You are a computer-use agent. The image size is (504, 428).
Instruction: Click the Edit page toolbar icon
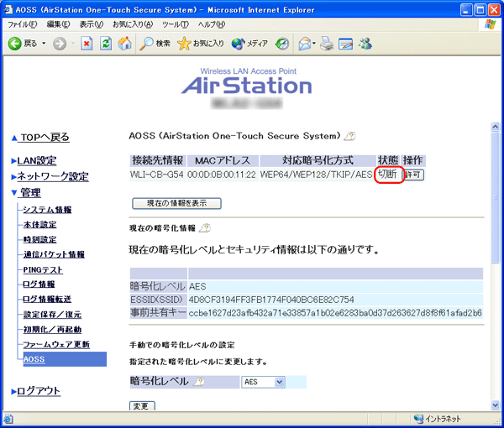coord(345,44)
